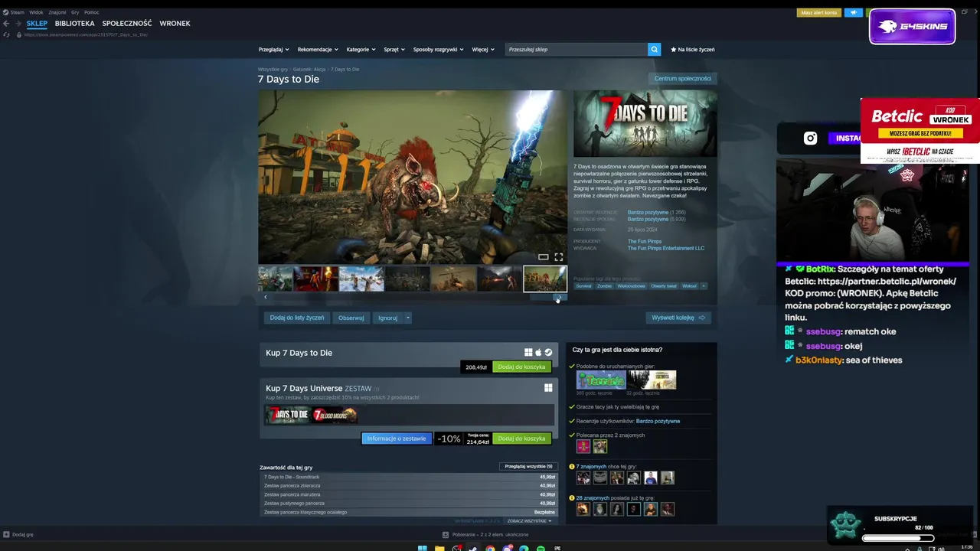The height and width of the screenshot is (551, 980).
Task: Click Dodaj do listy życzeń button
Action: tap(297, 318)
